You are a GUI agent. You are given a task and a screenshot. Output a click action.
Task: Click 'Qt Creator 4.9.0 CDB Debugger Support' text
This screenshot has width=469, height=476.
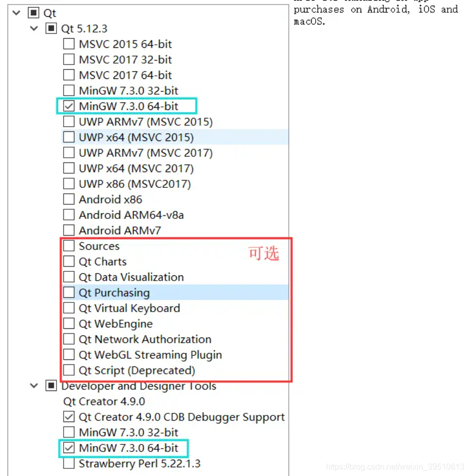[x=182, y=417]
